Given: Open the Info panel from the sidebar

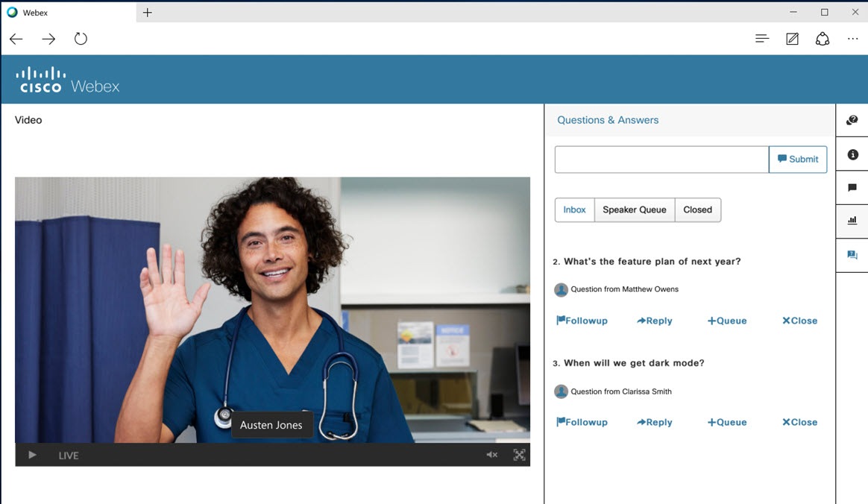Looking at the screenshot, I should pyautogui.click(x=852, y=154).
